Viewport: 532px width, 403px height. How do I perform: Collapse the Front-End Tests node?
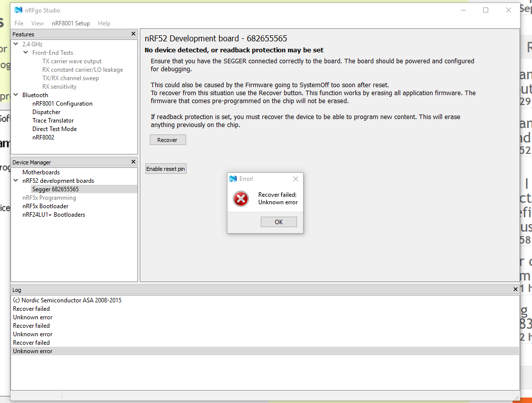(26, 52)
